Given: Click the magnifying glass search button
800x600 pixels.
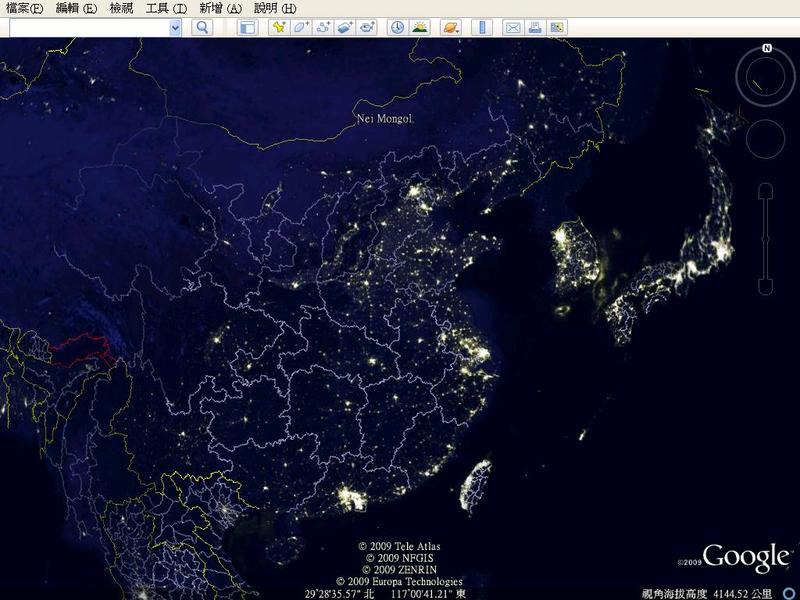Looking at the screenshot, I should (202, 28).
